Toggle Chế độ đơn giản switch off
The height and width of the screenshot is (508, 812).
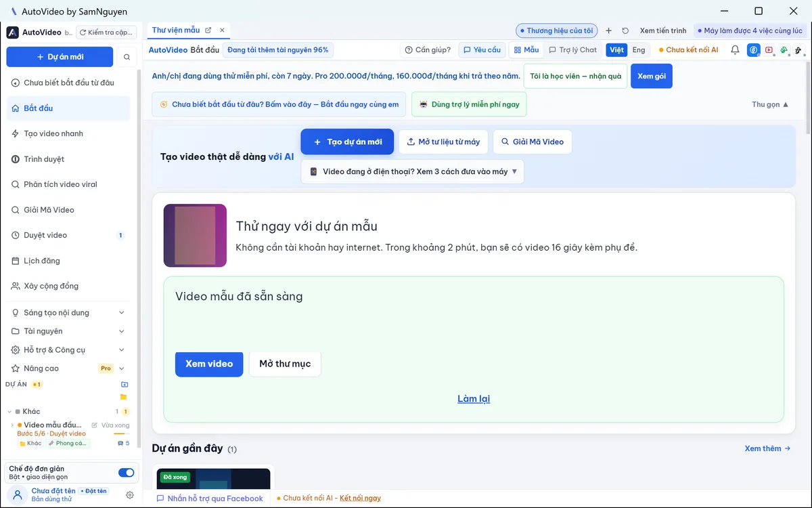pos(126,473)
